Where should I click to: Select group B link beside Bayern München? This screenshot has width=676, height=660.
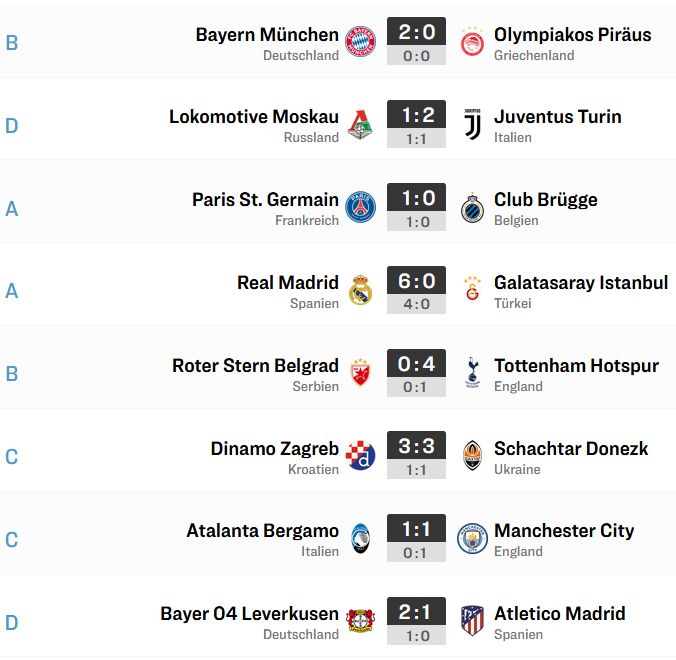tap(12, 43)
